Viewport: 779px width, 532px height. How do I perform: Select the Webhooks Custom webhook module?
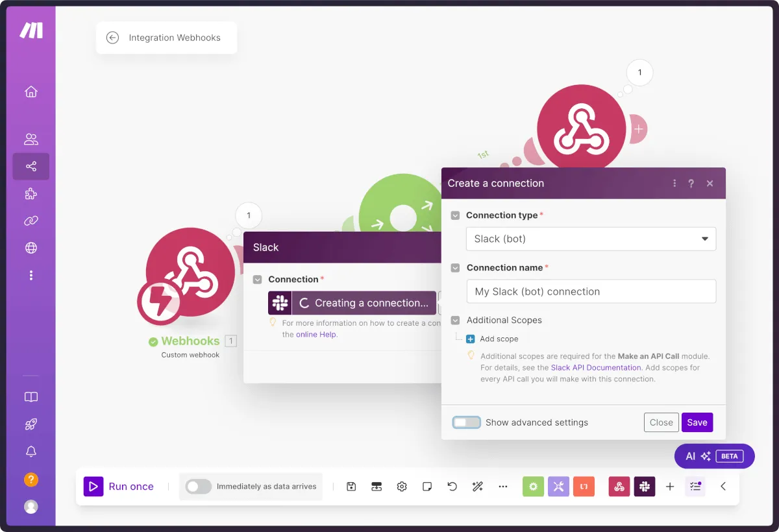click(190, 272)
